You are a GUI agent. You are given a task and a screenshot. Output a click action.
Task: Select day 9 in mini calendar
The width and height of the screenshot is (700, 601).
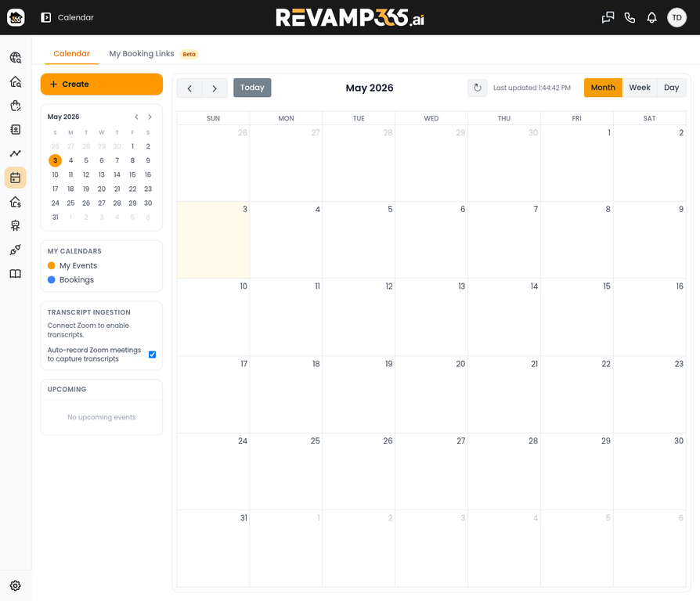pyautogui.click(x=148, y=160)
